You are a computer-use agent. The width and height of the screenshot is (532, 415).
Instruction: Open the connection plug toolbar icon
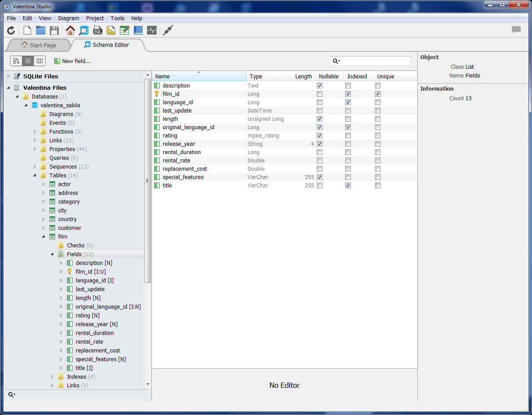pyautogui.click(x=168, y=30)
